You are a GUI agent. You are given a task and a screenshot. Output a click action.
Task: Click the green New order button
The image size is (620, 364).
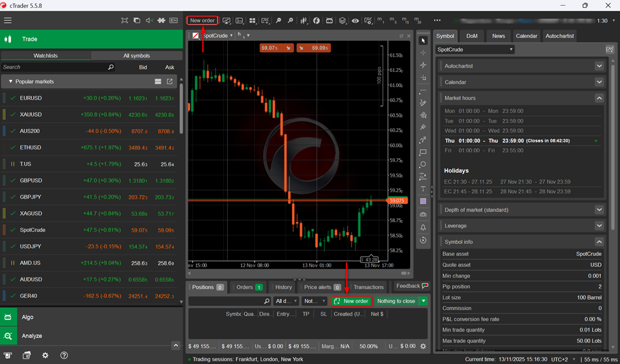pyautogui.click(x=351, y=301)
